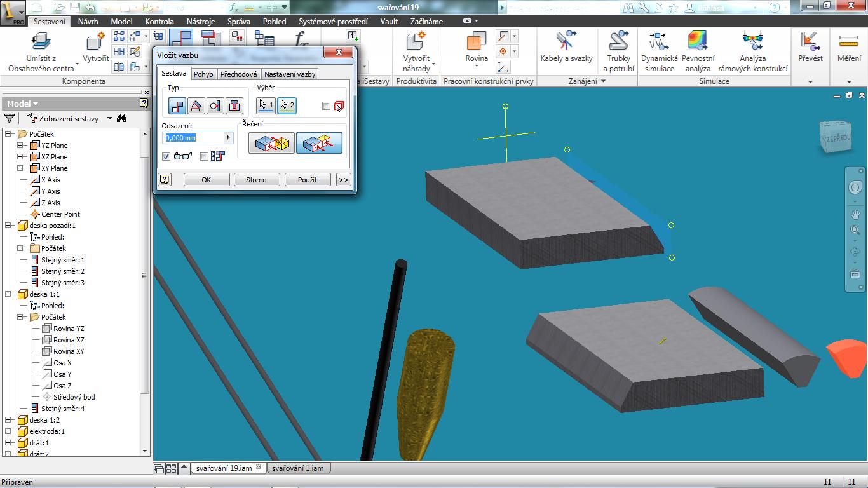
Task: Expand the Zahájení panel dropdown
Action: [x=603, y=81]
